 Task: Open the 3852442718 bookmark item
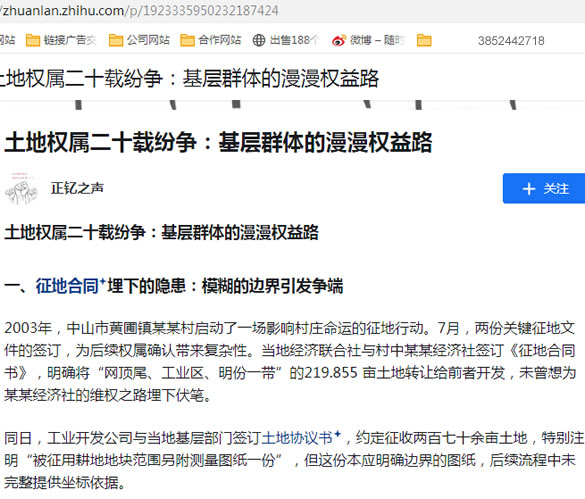[x=511, y=40]
